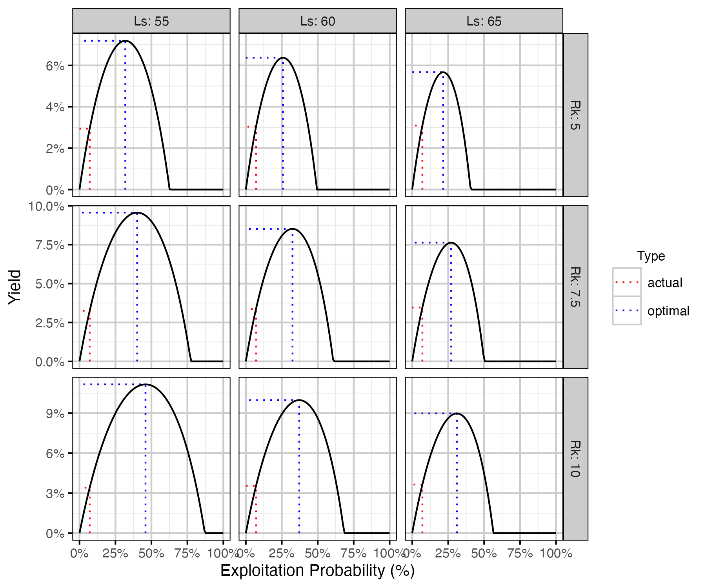This screenshot has height=588, width=706.
Task: Click the red dotted legend key for actual
Action: coord(627,282)
